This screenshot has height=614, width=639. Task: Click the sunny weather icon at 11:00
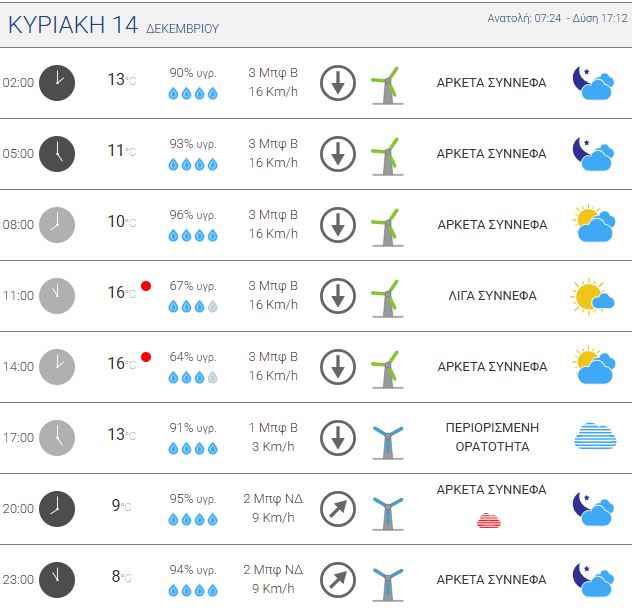pyautogui.click(x=592, y=296)
